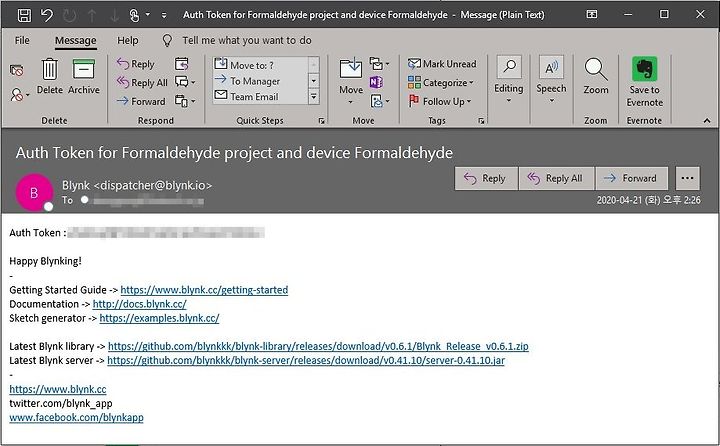Open the Categorize dropdown
This screenshot has height=446, width=720.
point(441,83)
